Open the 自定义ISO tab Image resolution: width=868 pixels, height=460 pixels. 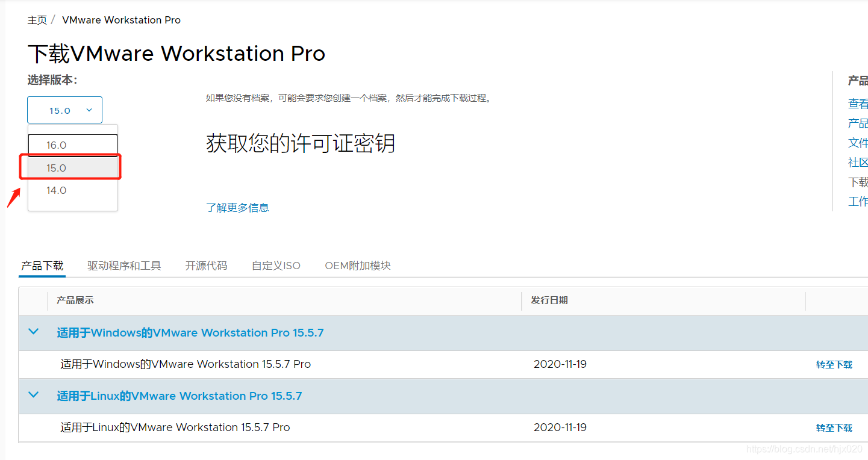point(276,266)
